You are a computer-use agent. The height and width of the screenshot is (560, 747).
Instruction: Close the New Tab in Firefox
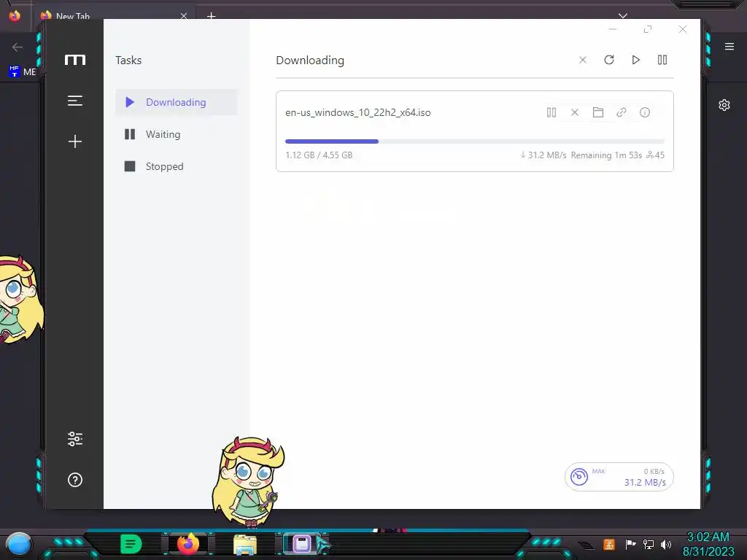184,16
